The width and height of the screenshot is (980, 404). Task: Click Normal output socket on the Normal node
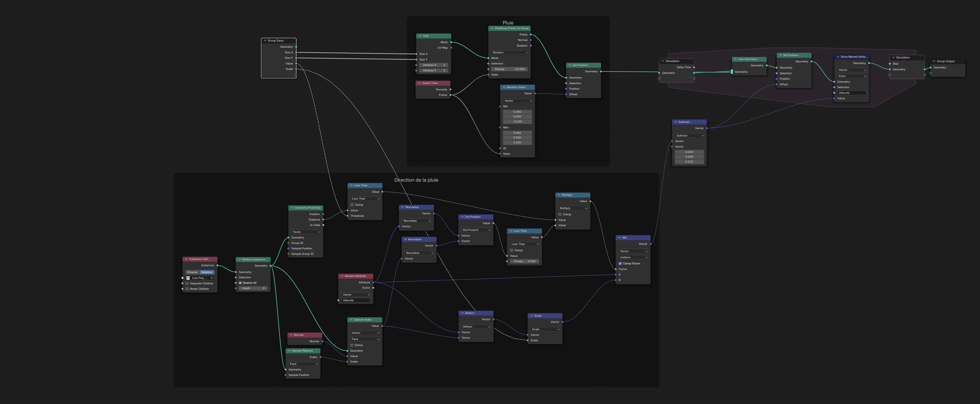(x=322, y=341)
